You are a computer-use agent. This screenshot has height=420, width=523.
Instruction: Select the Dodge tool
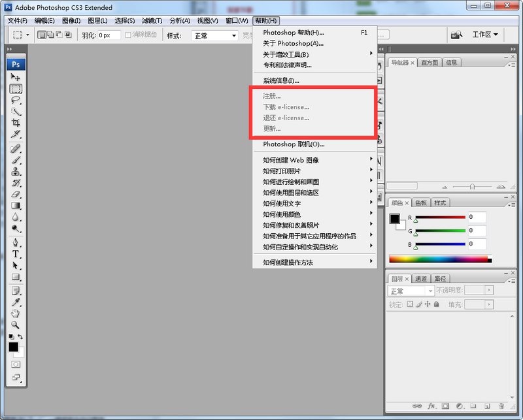15,229
